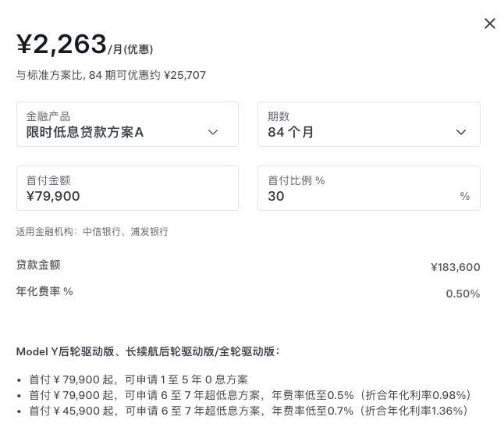Select the ¥2,263 monthly payment amount
Image resolution: width=504 pixels, height=431 pixels.
coord(62,45)
